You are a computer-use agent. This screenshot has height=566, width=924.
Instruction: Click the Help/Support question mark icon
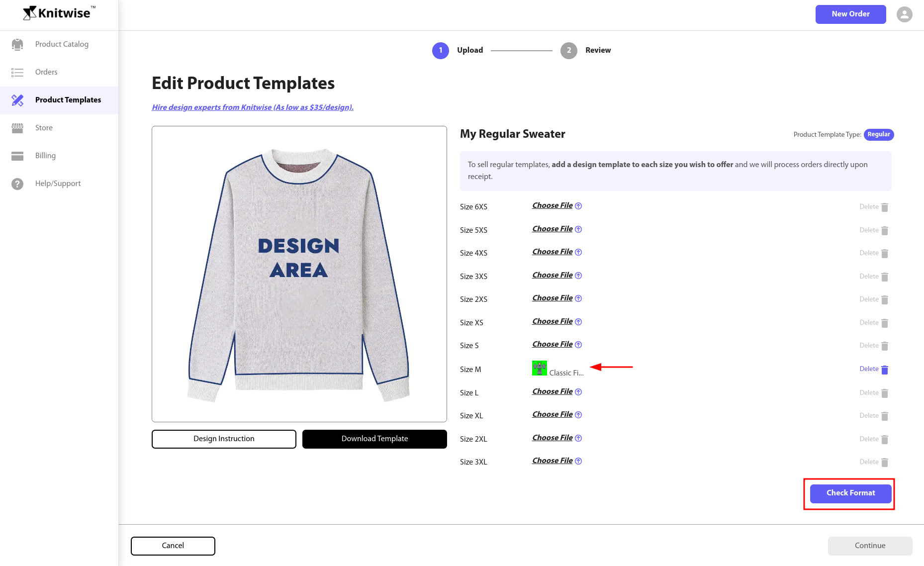(17, 184)
